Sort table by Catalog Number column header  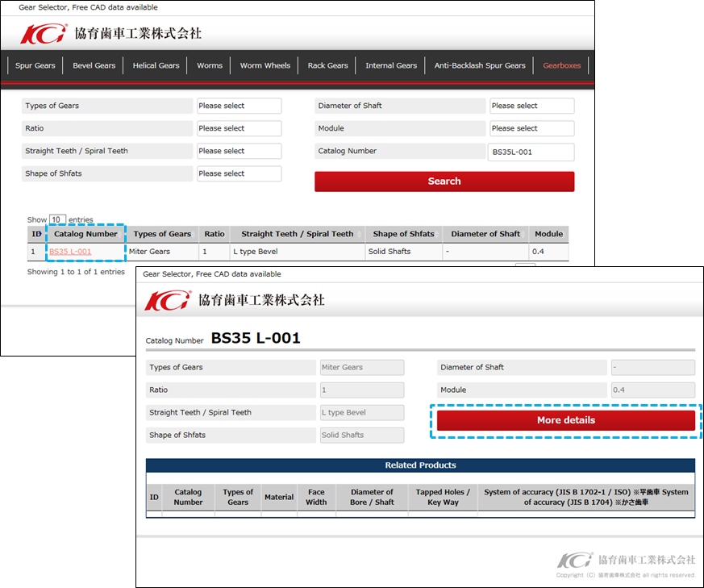(85, 234)
